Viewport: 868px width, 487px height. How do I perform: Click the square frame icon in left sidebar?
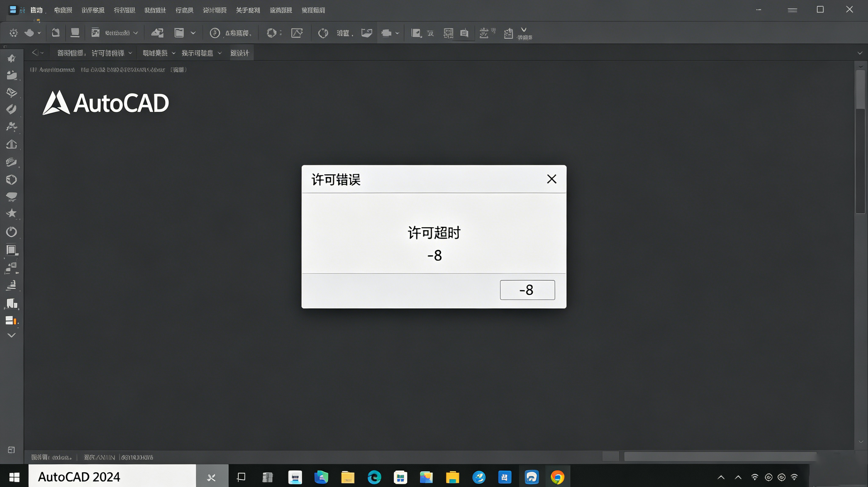tap(11, 250)
